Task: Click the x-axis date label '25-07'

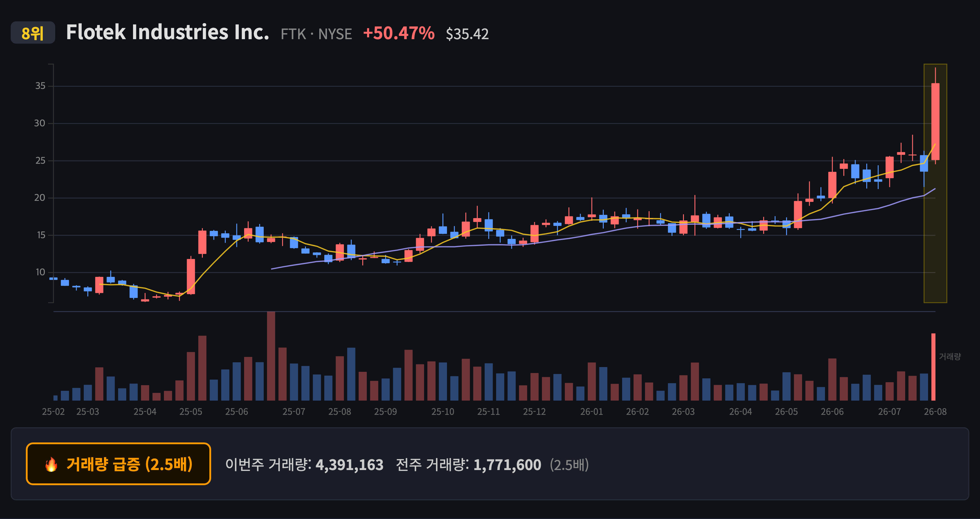Action: 294,412
